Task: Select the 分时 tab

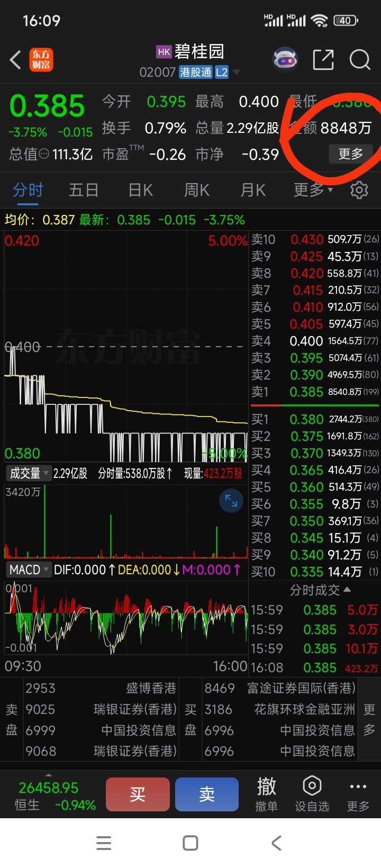Action: pos(28,189)
